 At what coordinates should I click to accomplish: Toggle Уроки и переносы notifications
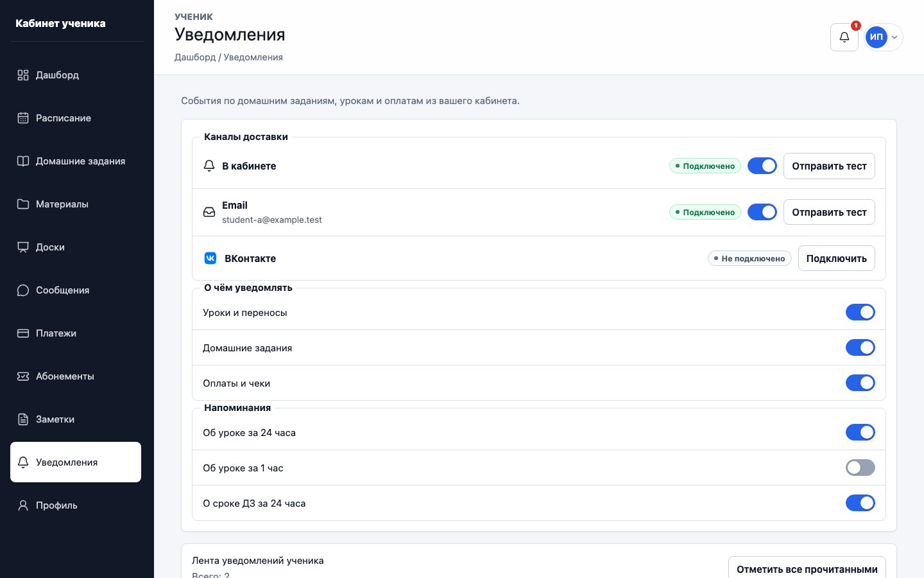[860, 312]
